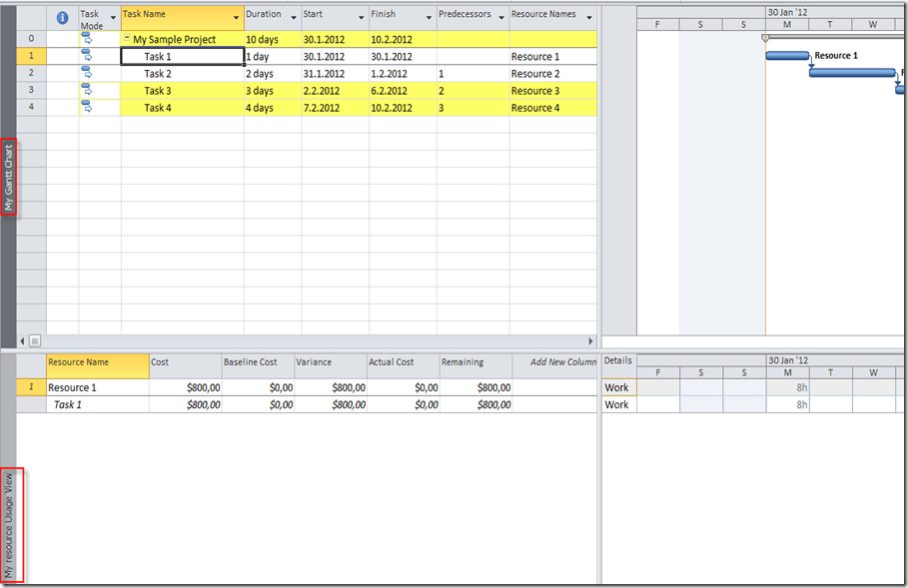908x588 pixels.
Task: Open the Task Name column dropdown
Action: pos(237,18)
